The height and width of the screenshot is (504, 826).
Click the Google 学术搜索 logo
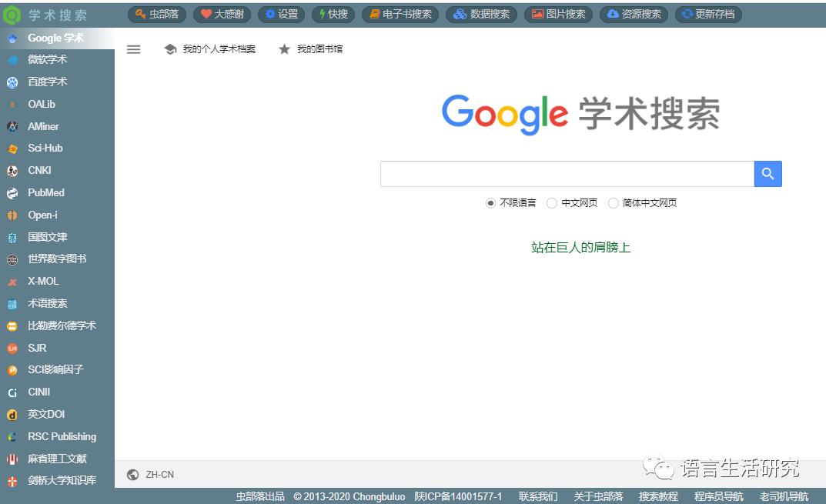580,114
